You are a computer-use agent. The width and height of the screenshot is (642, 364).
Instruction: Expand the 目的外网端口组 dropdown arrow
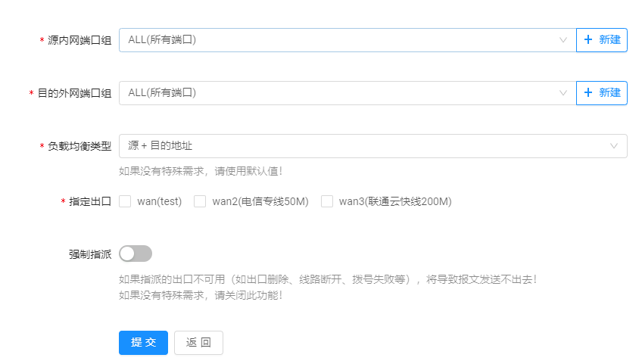(x=563, y=93)
